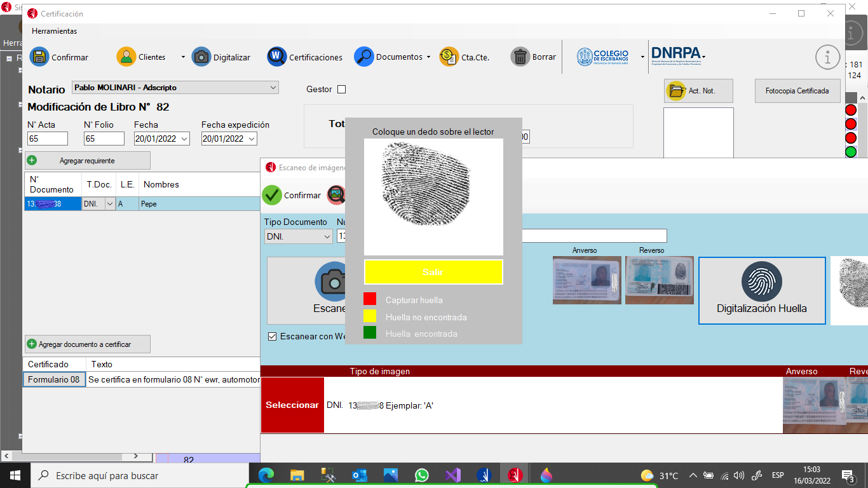This screenshot has height=488, width=868.
Task: Expand the Notario dropdown
Action: (273, 88)
